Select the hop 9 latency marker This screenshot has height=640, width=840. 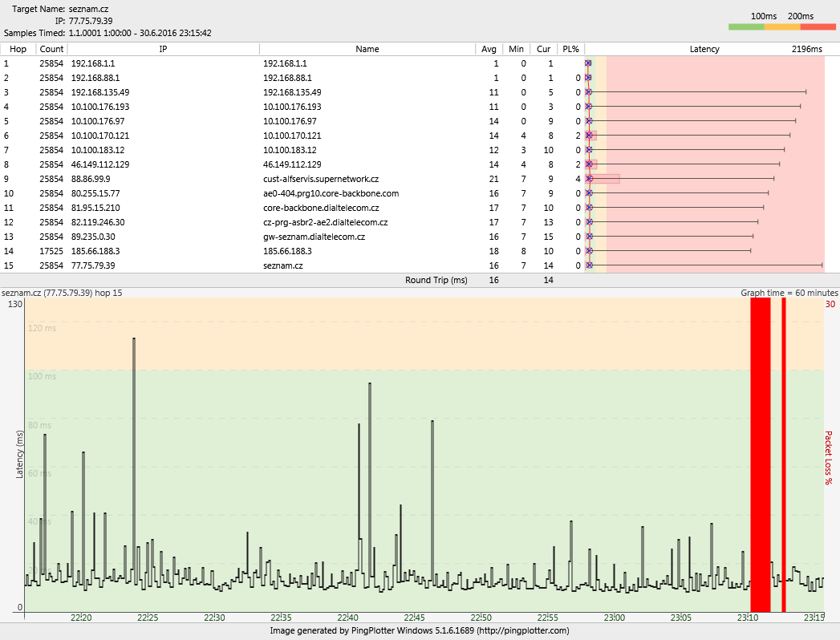point(589,178)
